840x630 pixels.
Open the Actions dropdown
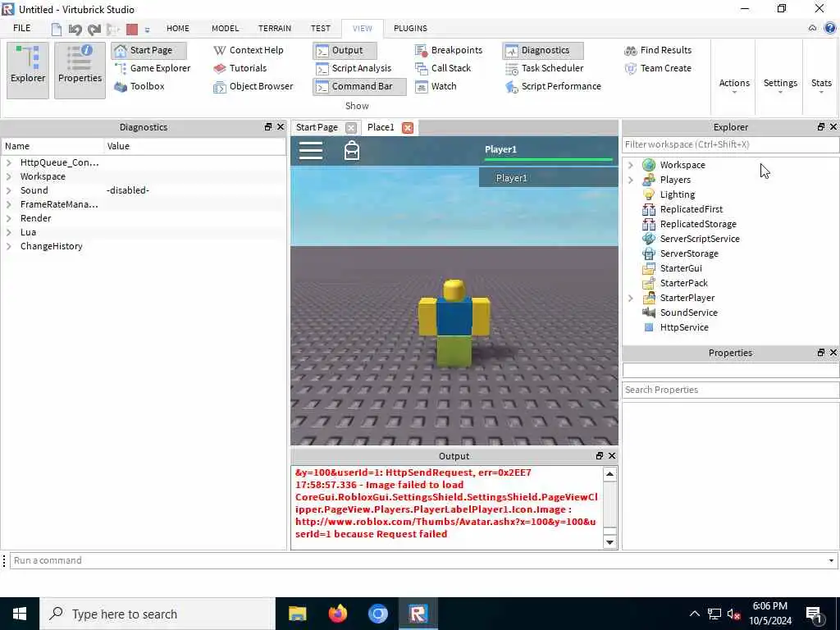tap(734, 85)
